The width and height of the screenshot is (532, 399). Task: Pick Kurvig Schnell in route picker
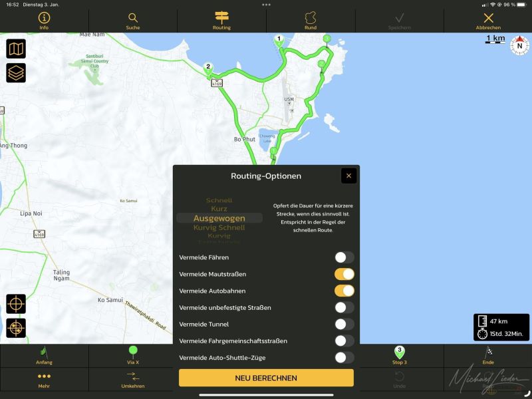pyautogui.click(x=219, y=227)
